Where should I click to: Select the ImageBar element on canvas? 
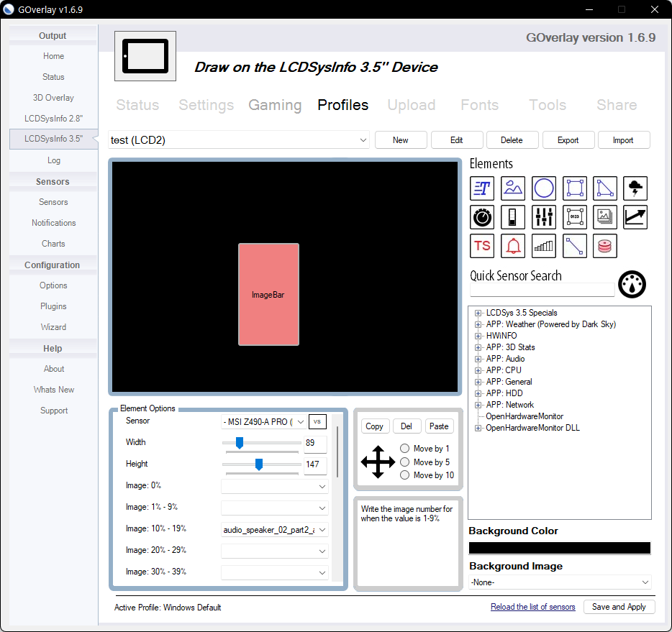point(268,295)
